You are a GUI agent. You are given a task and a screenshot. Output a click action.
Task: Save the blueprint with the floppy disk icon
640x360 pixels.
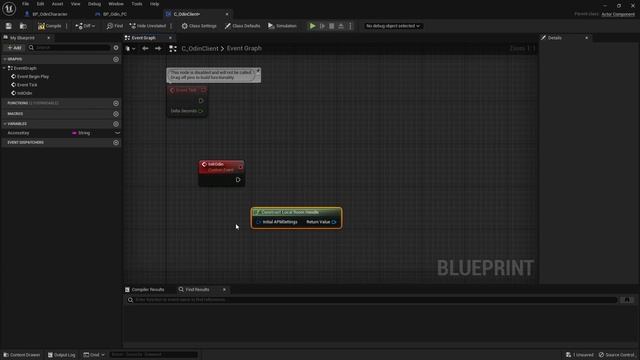(x=9, y=26)
